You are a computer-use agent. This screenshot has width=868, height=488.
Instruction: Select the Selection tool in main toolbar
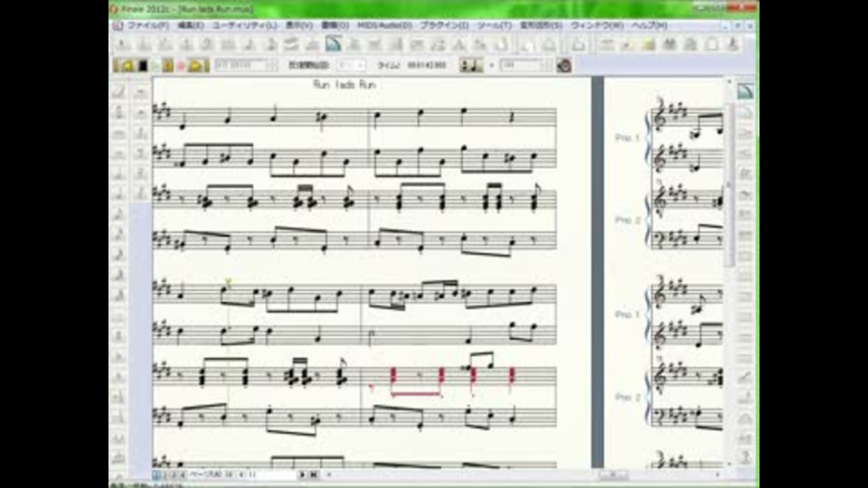(x=123, y=44)
